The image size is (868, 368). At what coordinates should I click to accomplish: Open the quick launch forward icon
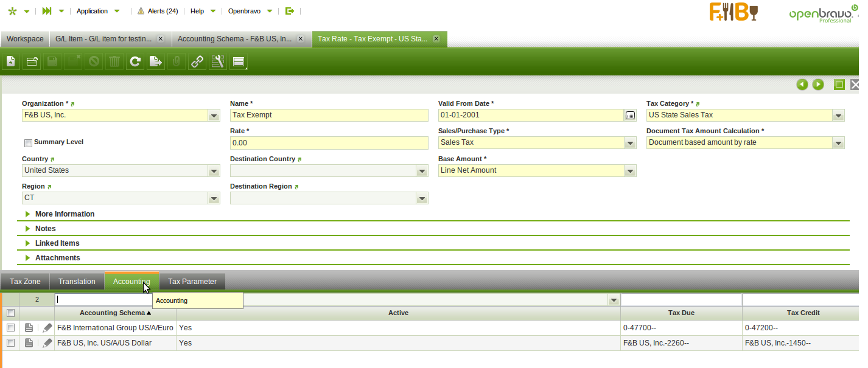click(x=47, y=11)
